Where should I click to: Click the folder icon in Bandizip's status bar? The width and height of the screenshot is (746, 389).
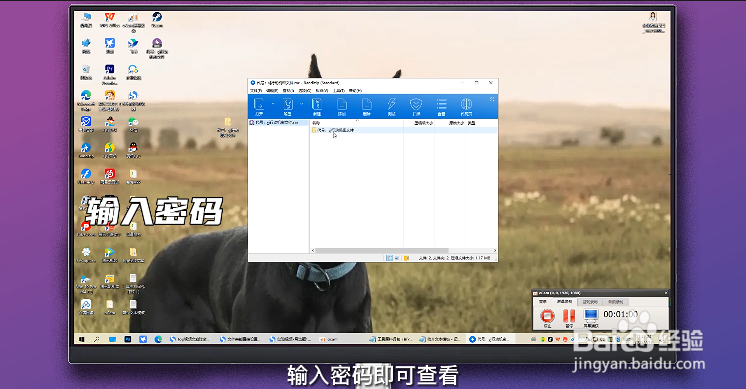(x=406, y=258)
